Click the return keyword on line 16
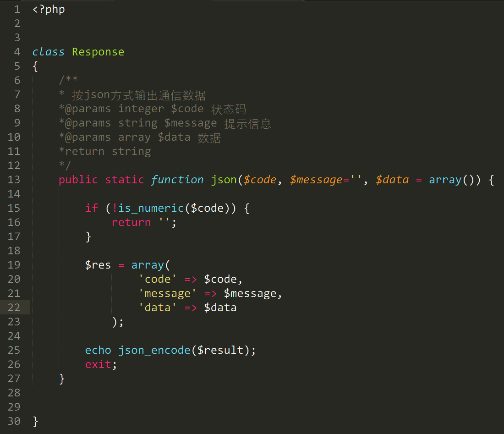Image resolution: width=504 pixels, height=434 pixels. [131, 222]
